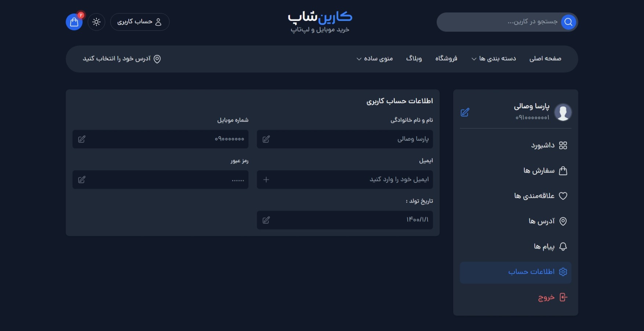Click the addresses pin icon in sidebar

(563, 221)
